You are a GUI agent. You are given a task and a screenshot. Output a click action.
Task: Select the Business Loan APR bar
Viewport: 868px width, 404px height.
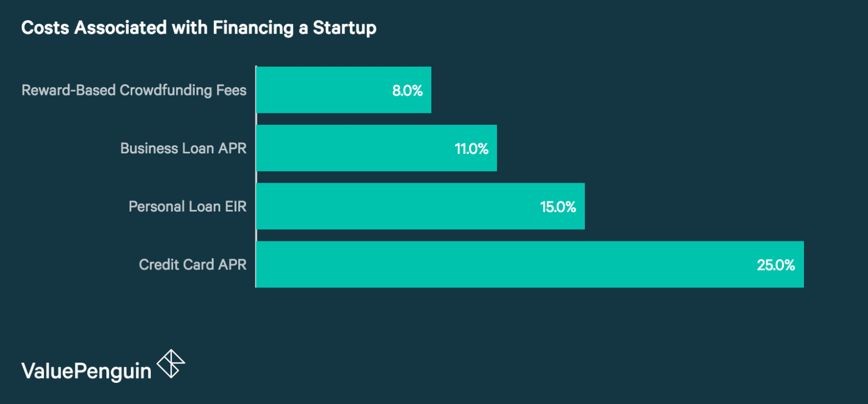pyautogui.click(x=376, y=148)
